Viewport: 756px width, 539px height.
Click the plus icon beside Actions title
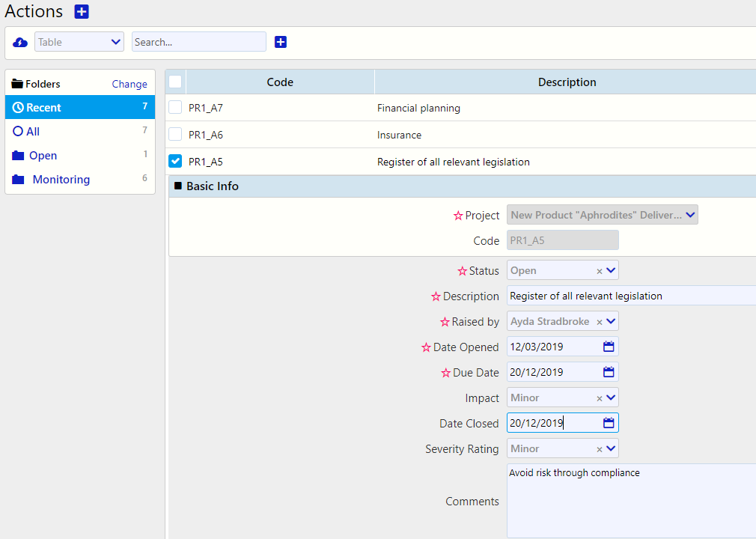pyautogui.click(x=82, y=12)
